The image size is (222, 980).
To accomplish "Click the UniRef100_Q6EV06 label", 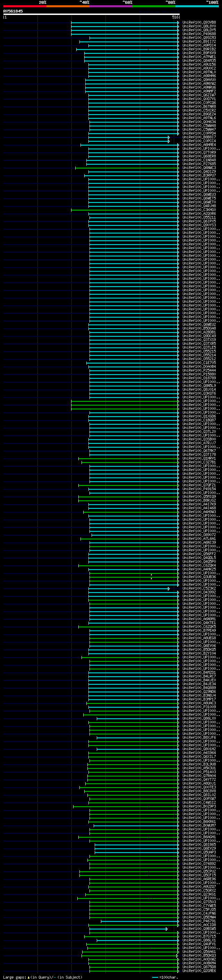I will [199, 646].
